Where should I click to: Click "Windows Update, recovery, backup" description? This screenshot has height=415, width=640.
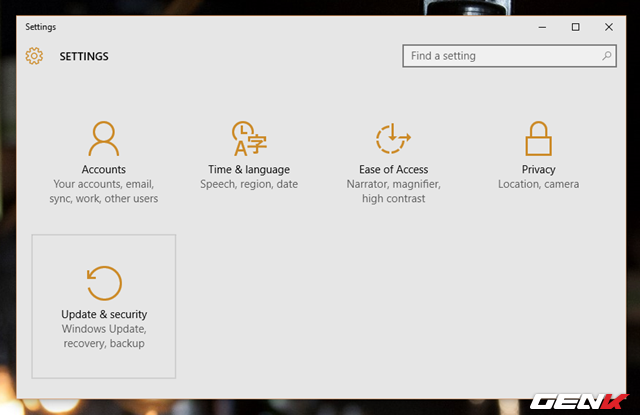click(x=104, y=336)
